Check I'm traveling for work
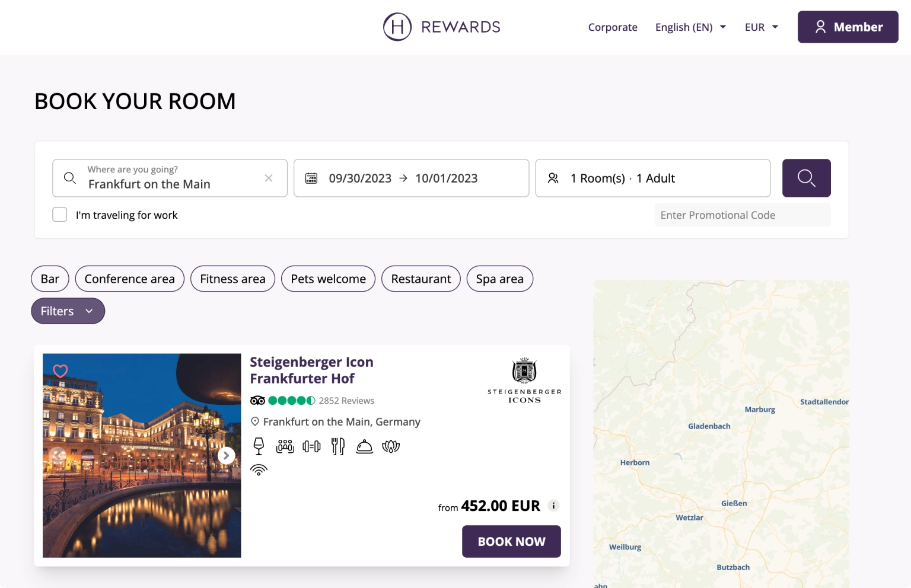The image size is (911, 588). point(59,215)
